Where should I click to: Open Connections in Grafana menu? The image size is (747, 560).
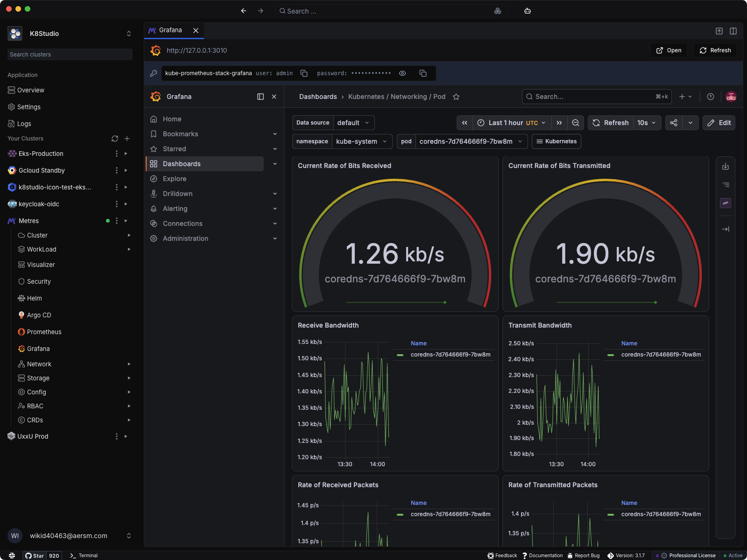coord(183,224)
